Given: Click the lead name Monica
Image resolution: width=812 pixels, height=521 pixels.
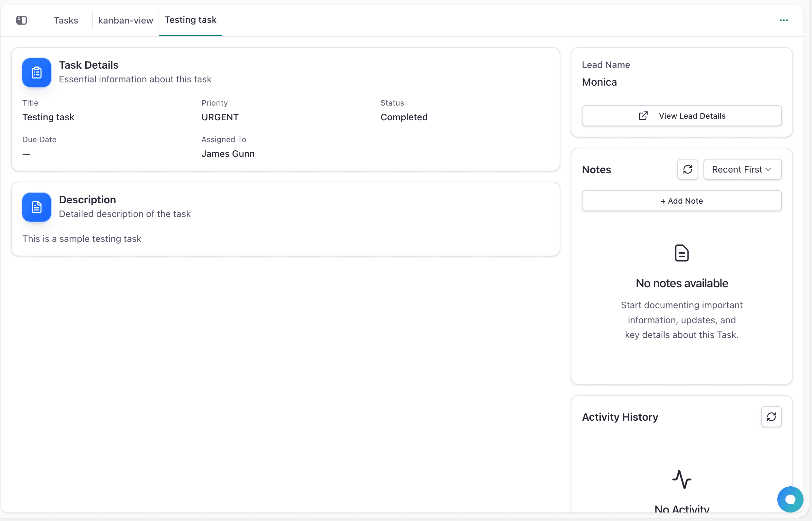Looking at the screenshot, I should pyautogui.click(x=599, y=82).
